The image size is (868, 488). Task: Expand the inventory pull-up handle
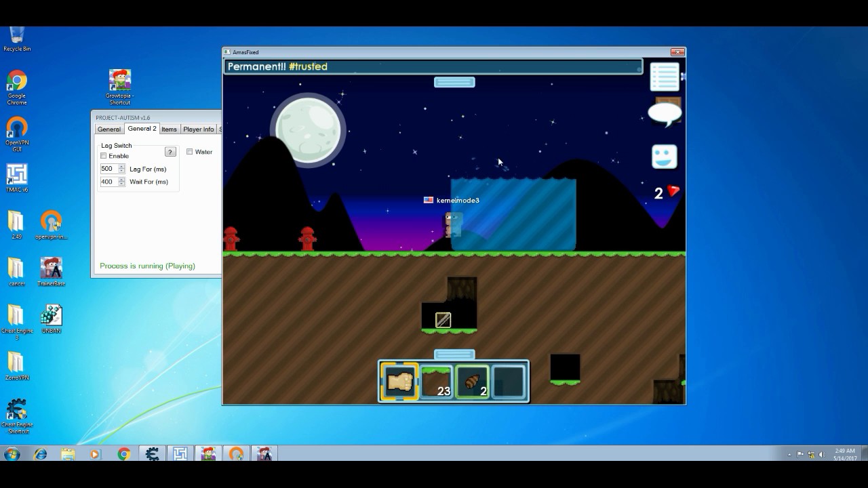point(454,354)
